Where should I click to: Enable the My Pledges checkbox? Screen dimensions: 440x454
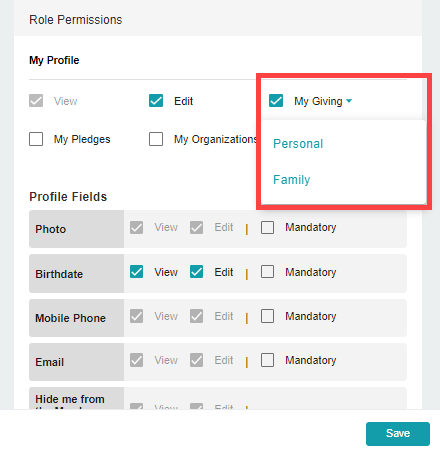coord(36,139)
